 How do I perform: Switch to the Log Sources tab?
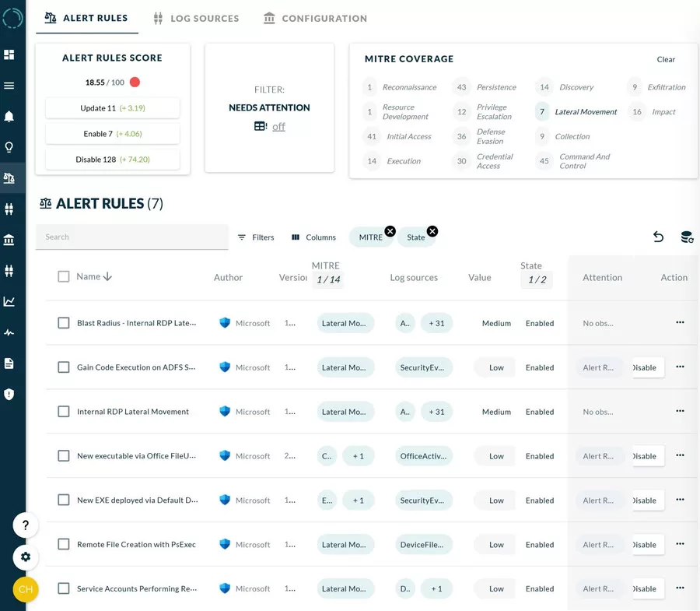pyautogui.click(x=196, y=19)
